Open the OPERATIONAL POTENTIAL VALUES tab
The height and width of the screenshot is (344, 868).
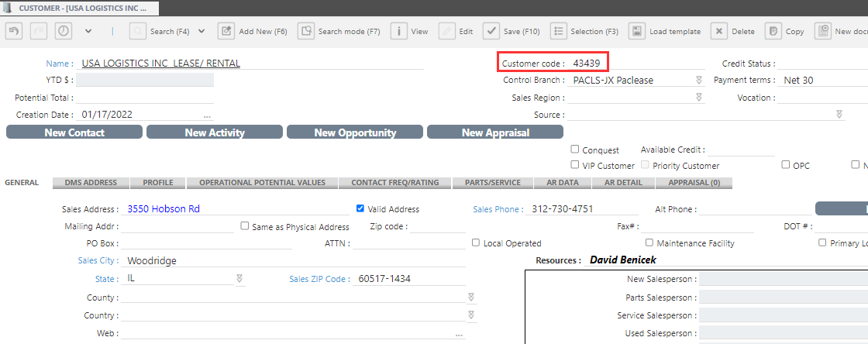point(262,183)
